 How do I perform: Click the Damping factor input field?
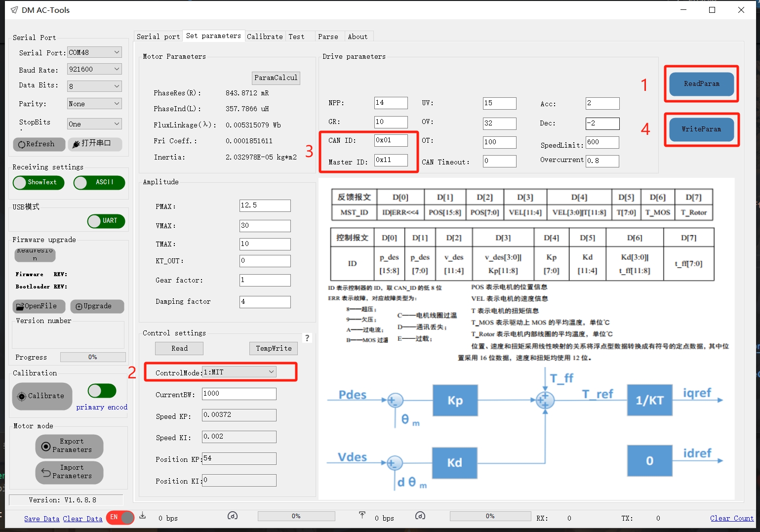tap(265, 302)
